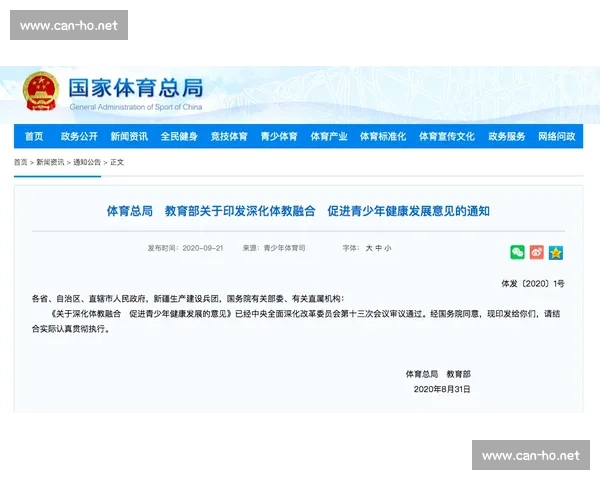600x480 pixels.
Task: Click the 国家体育总局 site title
Action: [136, 88]
